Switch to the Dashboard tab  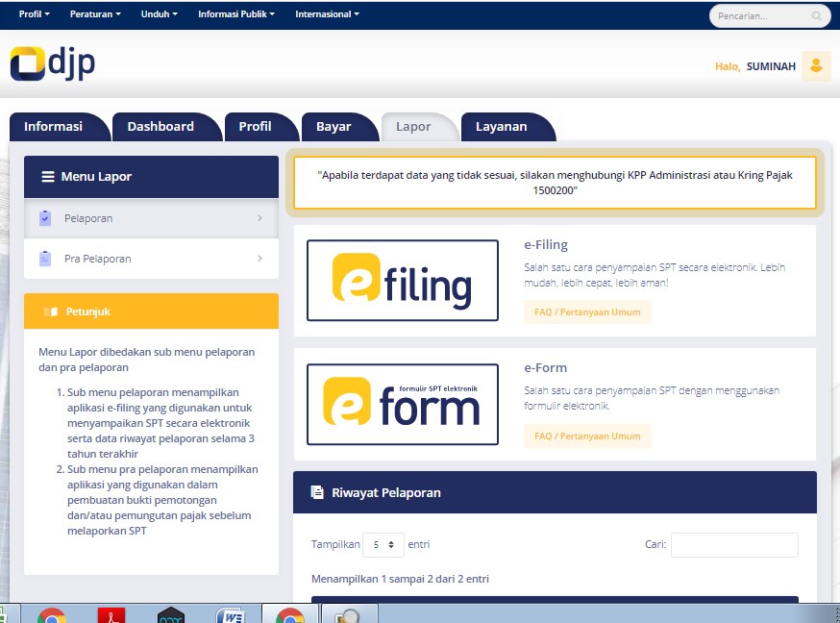[166, 127]
